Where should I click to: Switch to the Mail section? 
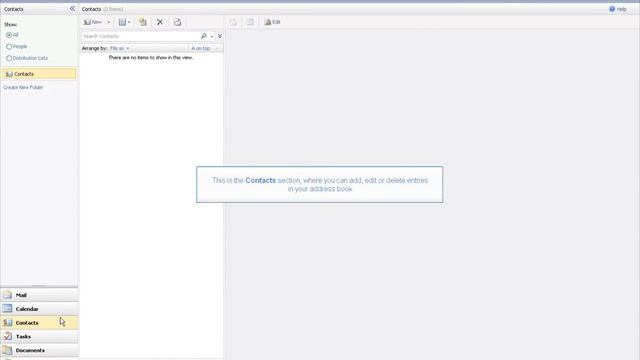tap(39, 295)
